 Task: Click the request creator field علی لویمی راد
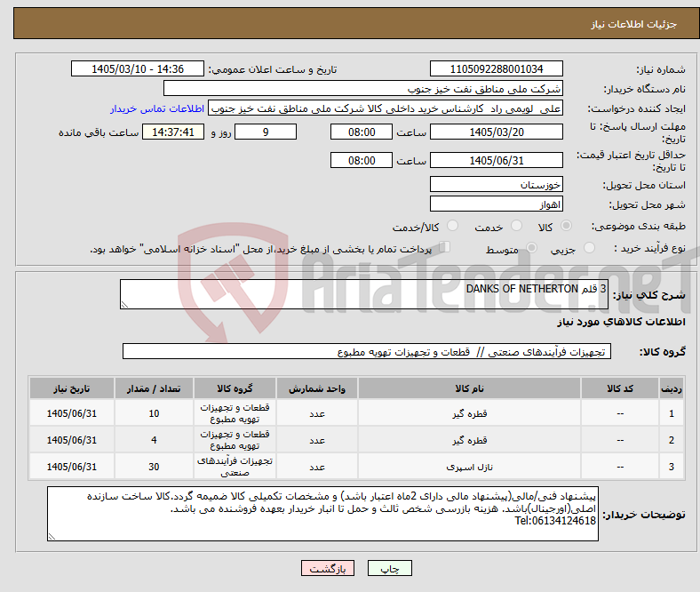(x=386, y=108)
